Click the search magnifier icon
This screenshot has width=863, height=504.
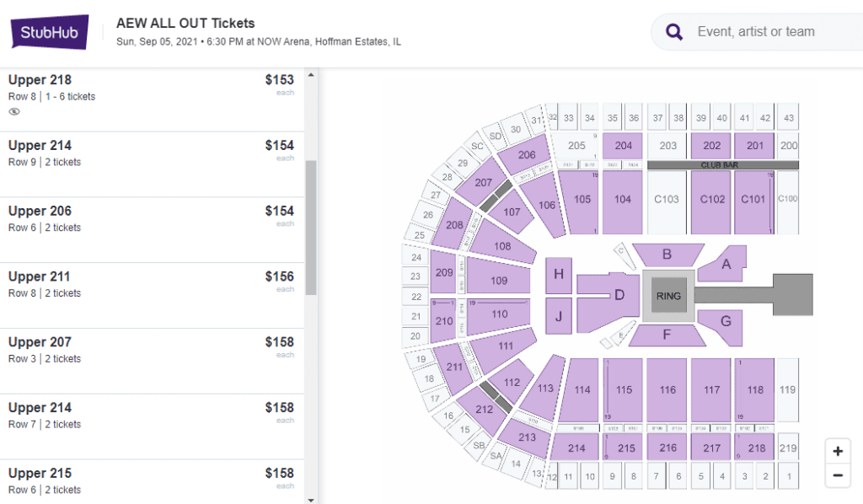point(674,32)
